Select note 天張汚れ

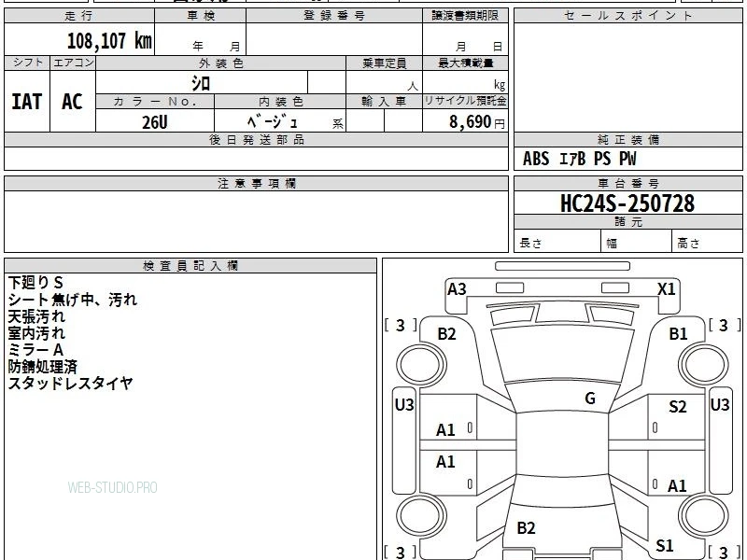coord(36,316)
